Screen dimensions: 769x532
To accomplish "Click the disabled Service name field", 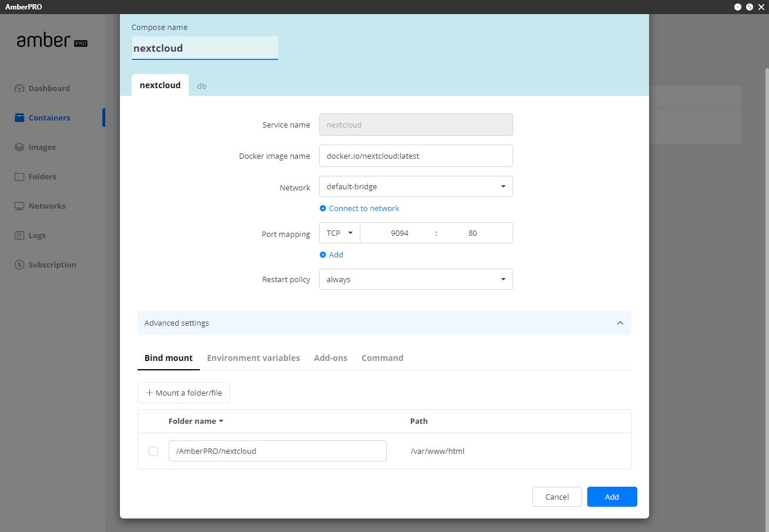I will (416, 125).
